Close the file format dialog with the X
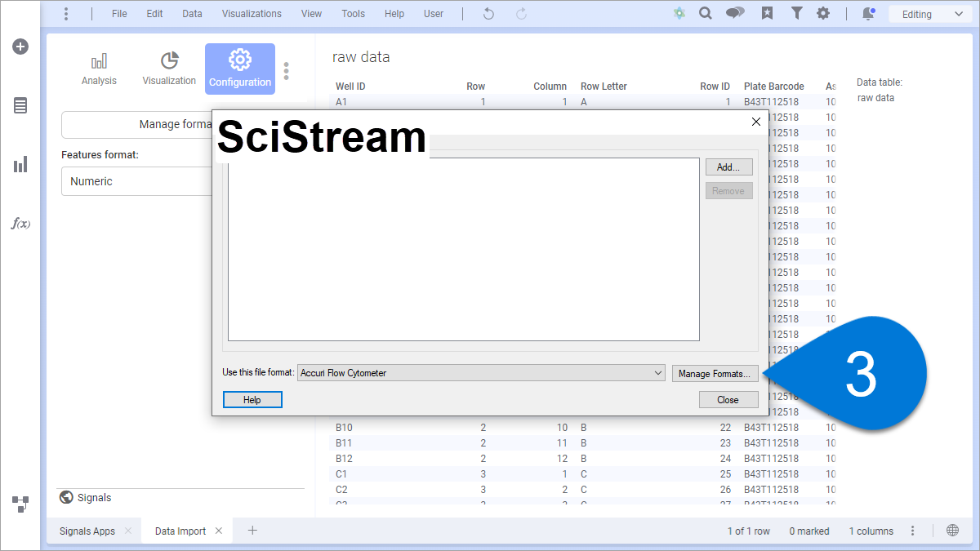The width and height of the screenshot is (980, 551). 755,122
